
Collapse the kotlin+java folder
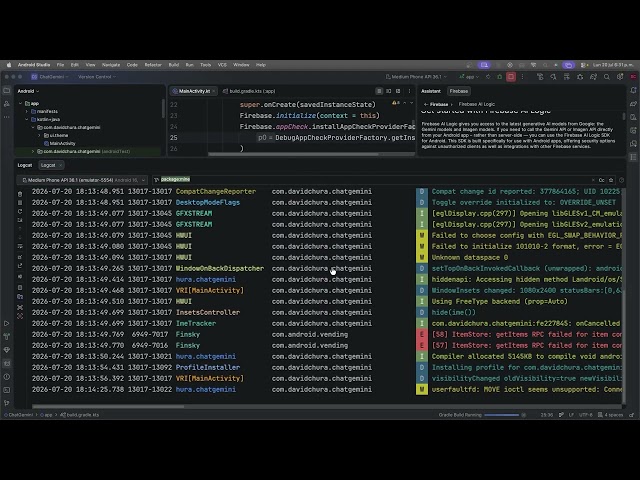(x=27, y=120)
